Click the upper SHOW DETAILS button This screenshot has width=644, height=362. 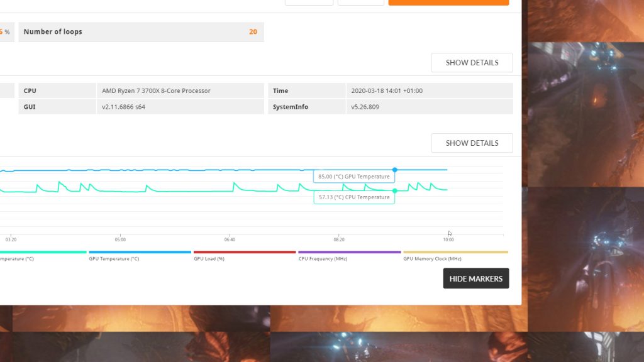pyautogui.click(x=472, y=62)
